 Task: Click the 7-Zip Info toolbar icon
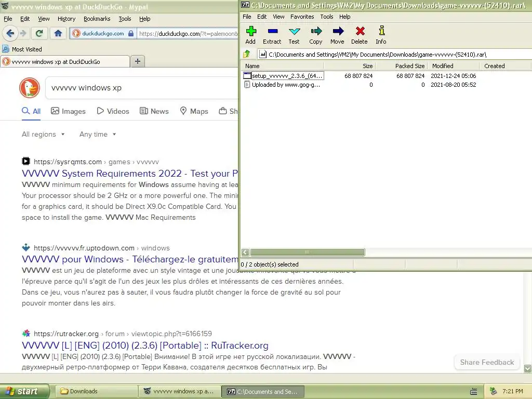click(381, 31)
